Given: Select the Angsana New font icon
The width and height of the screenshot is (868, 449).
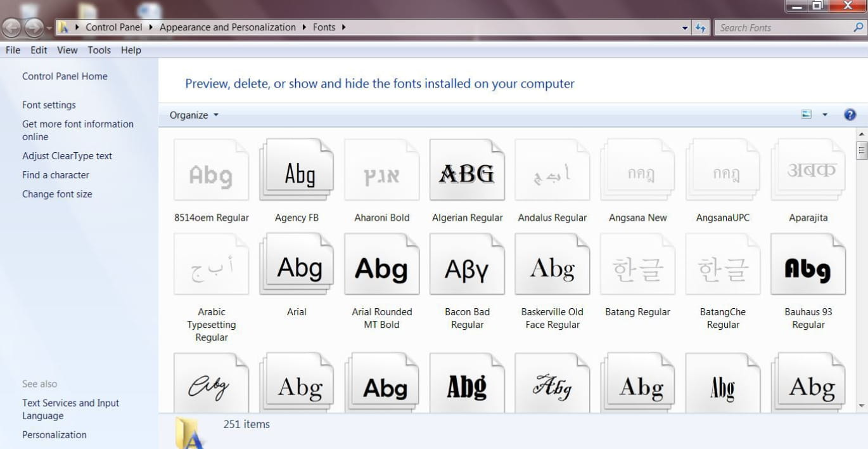Looking at the screenshot, I should pyautogui.click(x=637, y=171).
